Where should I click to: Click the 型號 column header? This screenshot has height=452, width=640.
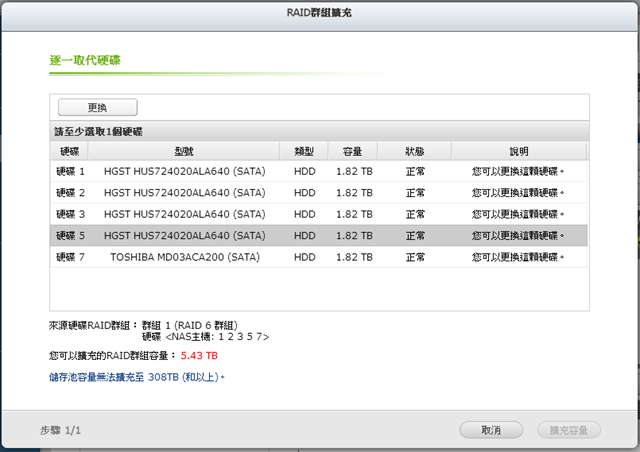pos(184,151)
